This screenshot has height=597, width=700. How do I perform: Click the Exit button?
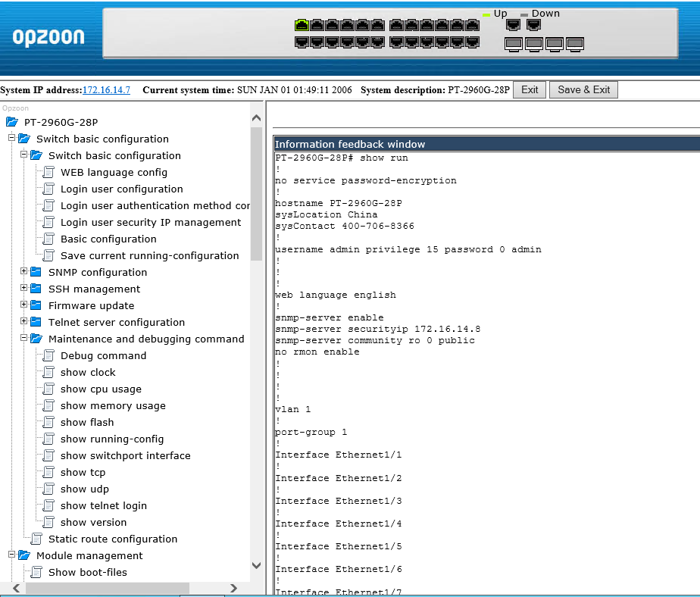pyautogui.click(x=530, y=89)
